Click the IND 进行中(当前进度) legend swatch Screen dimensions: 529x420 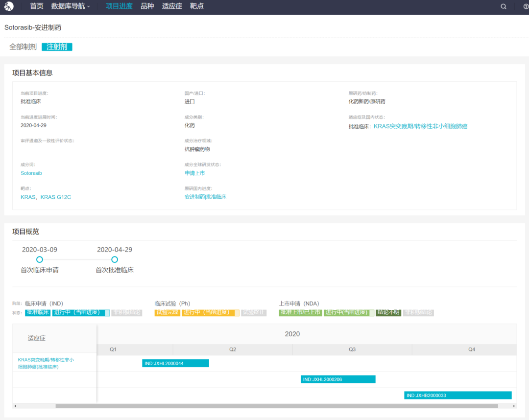point(81,312)
